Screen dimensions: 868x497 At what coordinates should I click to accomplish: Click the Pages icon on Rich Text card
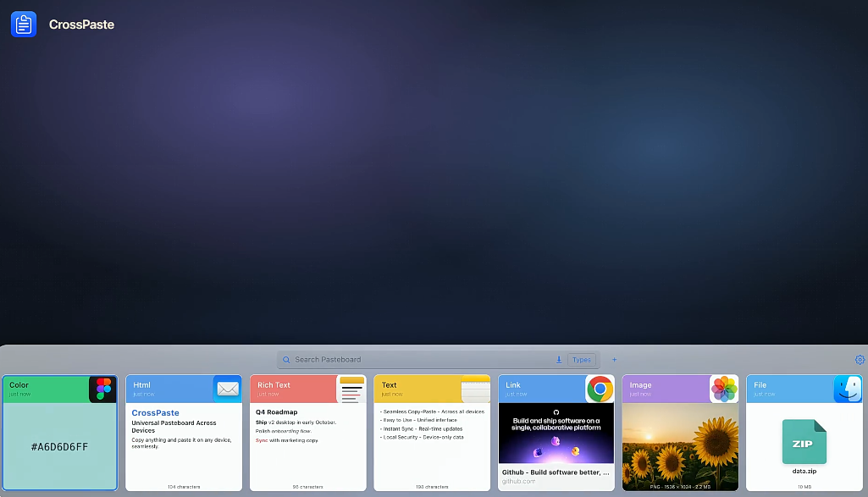[351, 389]
